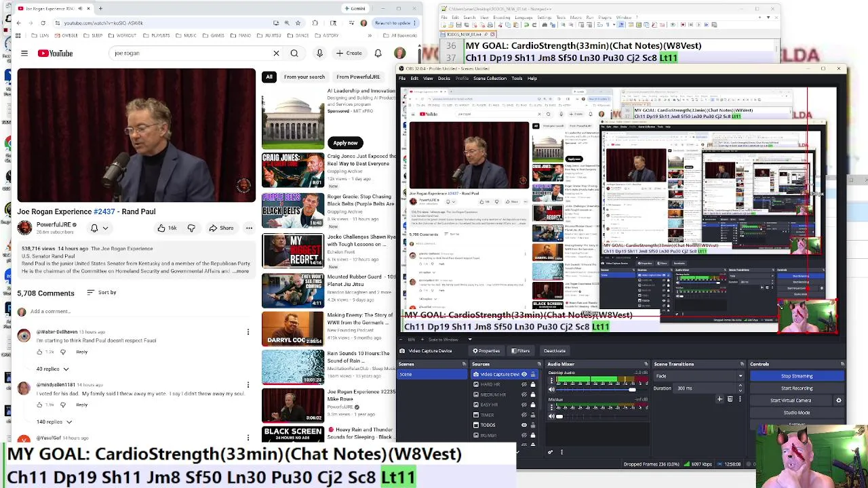Screen dimensions: 868x488
Task: Open the YouTube hamburger guide menu
Action: pos(24,53)
